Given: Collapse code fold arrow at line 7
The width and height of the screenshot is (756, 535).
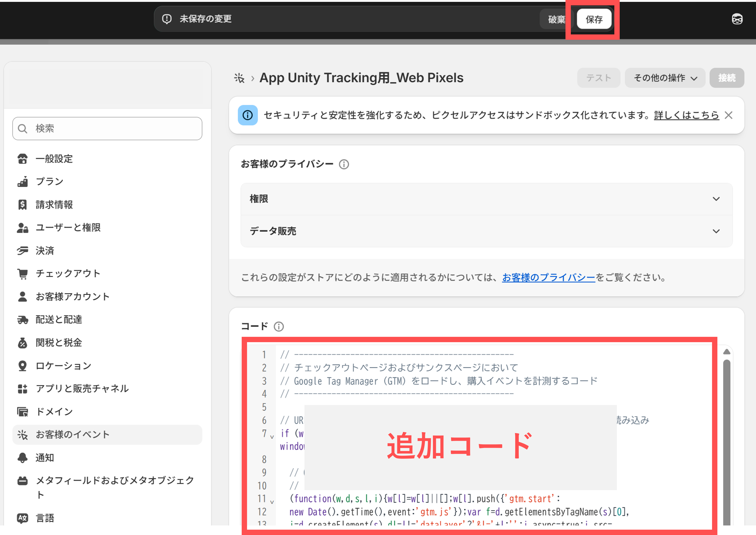Looking at the screenshot, I should click(x=272, y=437).
